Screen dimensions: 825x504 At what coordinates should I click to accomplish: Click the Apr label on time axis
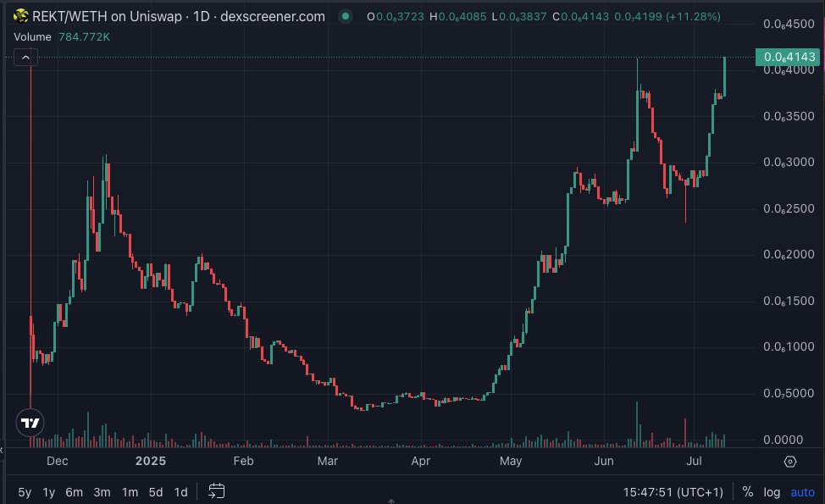click(420, 461)
